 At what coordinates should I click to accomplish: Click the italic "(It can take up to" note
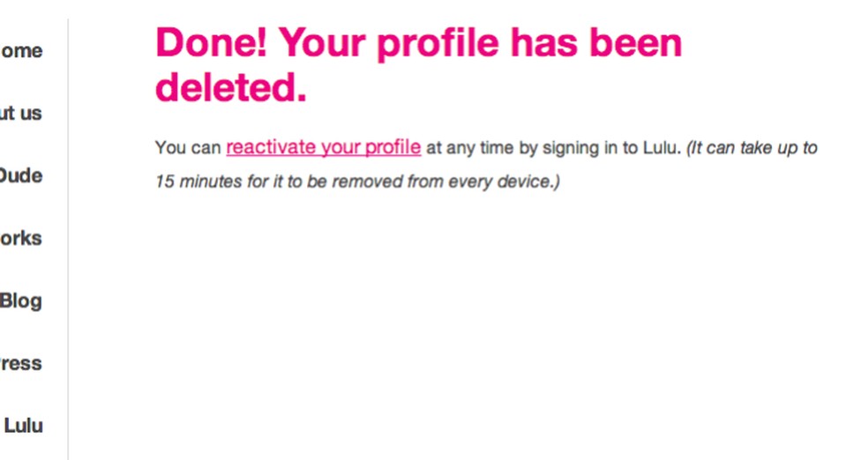[752, 148]
